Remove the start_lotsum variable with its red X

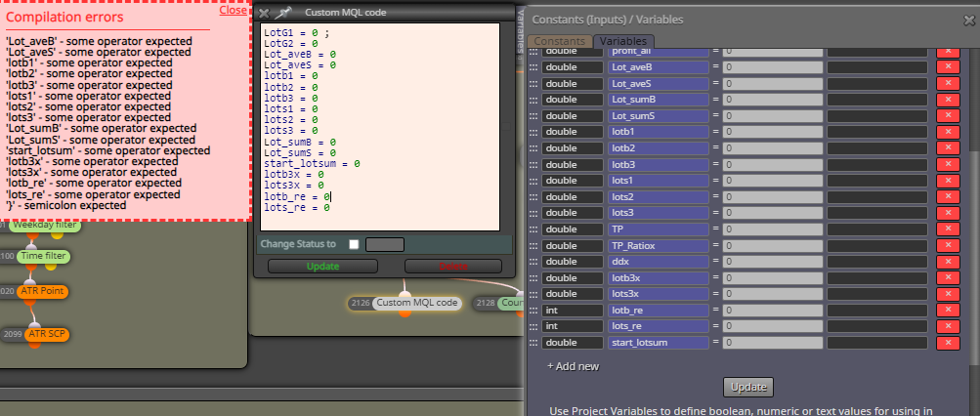948,343
